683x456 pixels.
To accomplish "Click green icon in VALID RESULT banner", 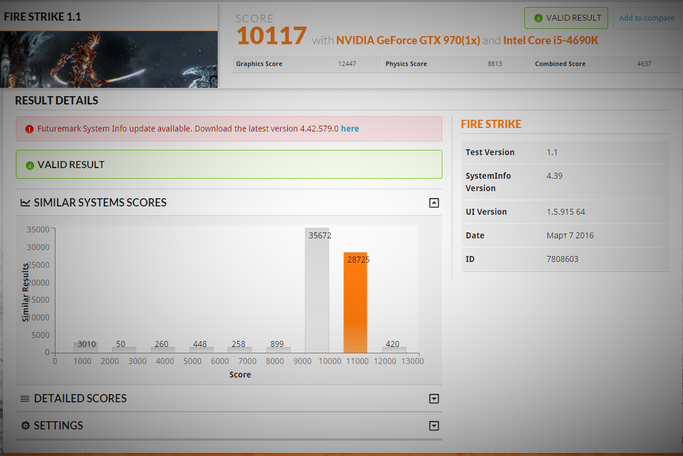I will pyautogui.click(x=30, y=165).
